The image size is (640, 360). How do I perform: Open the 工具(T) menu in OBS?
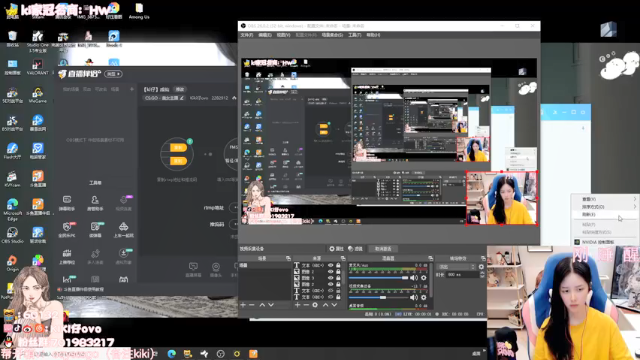pos(355,35)
